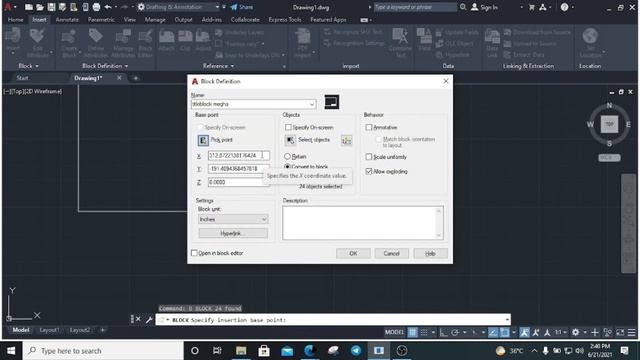Open the Parametric ribbon tab
Screen dimensions: 640x360
(101, 20)
